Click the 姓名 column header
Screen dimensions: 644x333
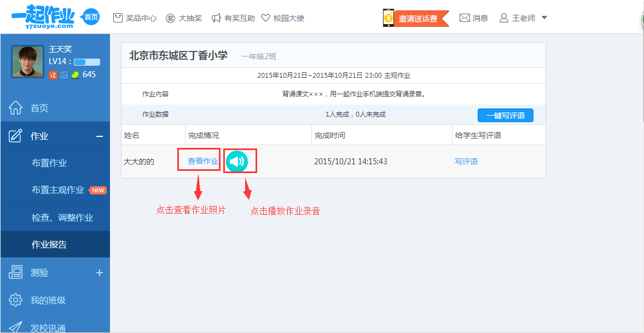[131, 135]
